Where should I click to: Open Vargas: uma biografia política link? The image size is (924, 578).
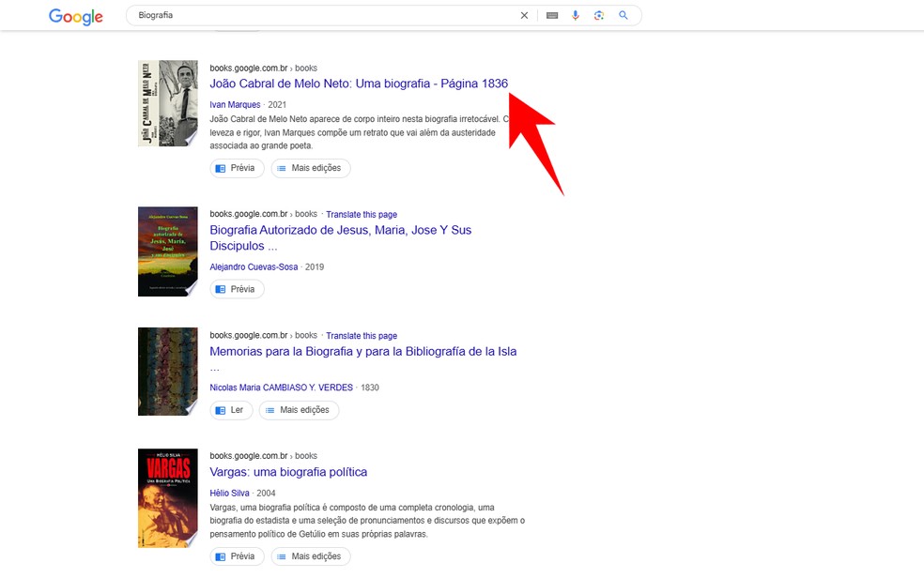[288, 472]
